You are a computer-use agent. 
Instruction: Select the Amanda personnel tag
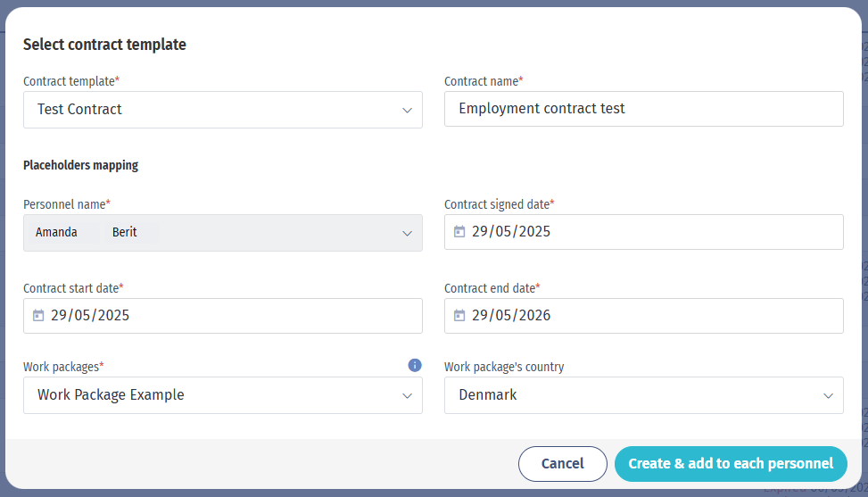pyautogui.click(x=56, y=233)
